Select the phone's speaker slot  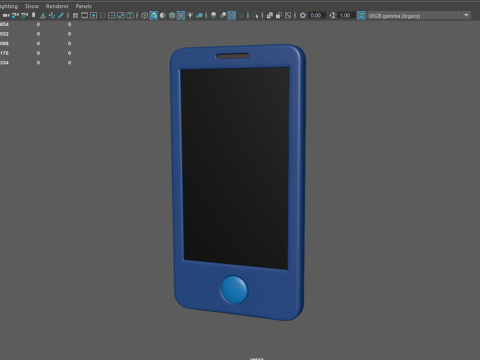[233, 56]
